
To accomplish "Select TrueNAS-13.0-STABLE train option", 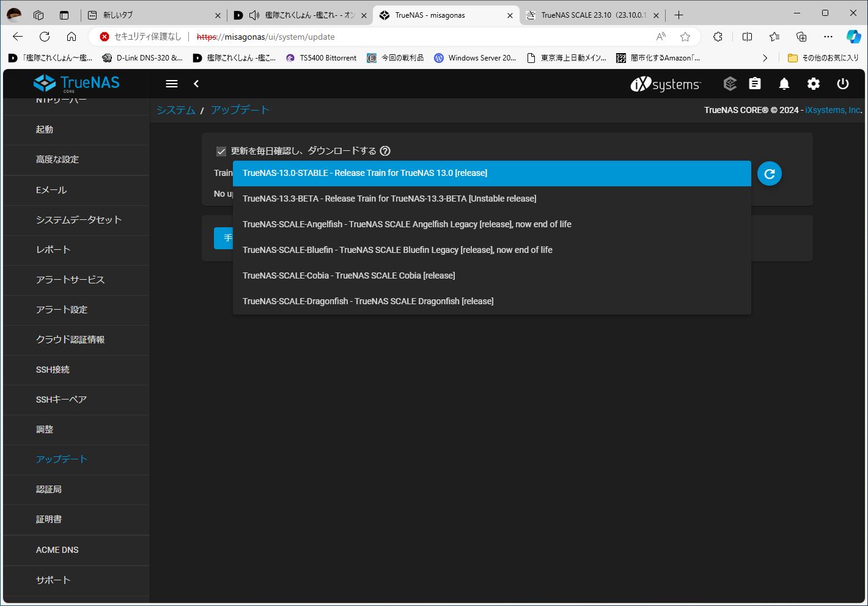I will pos(492,173).
